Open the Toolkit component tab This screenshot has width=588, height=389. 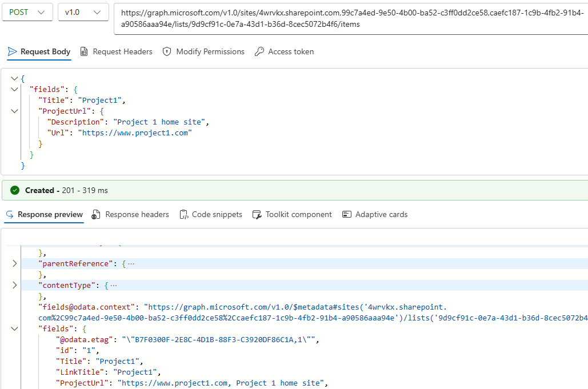(x=292, y=215)
